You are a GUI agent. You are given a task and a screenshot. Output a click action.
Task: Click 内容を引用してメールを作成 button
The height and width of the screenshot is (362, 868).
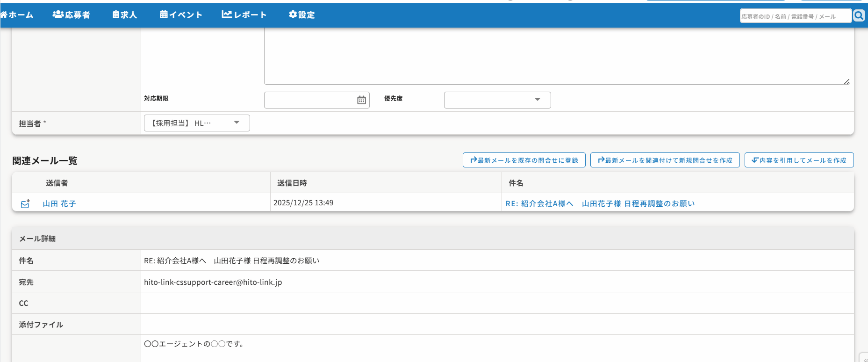pyautogui.click(x=799, y=160)
